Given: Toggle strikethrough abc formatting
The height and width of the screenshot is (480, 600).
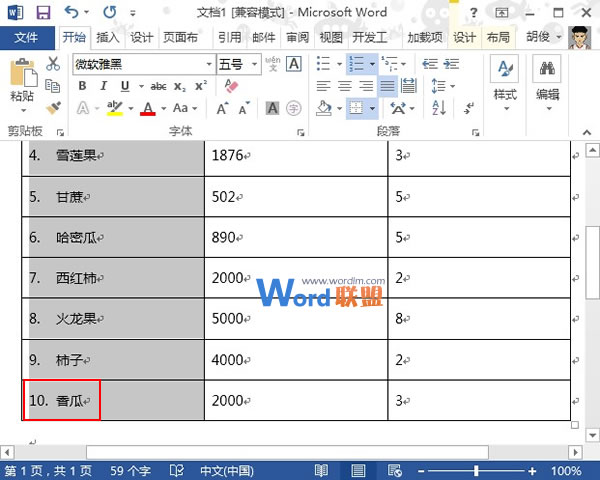Looking at the screenshot, I should click(x=158, y=87).
